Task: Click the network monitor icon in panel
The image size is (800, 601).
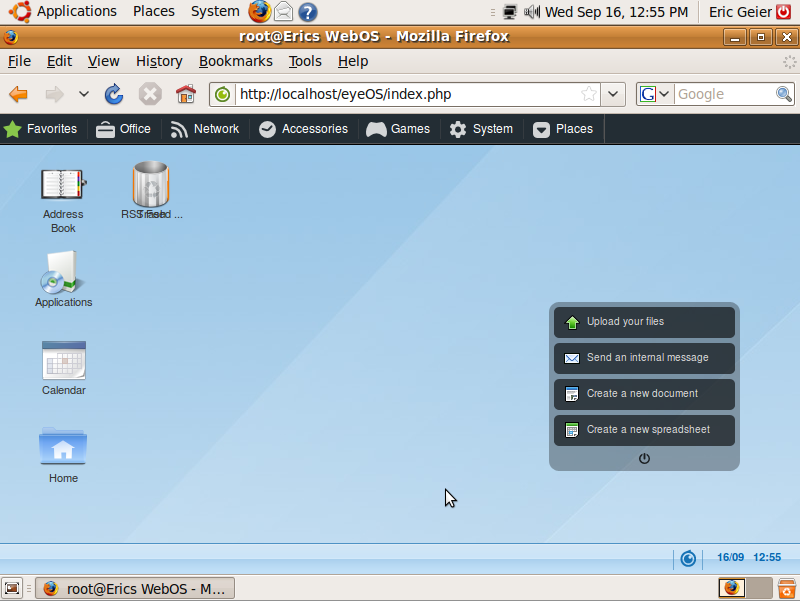Action: [x=509, y=11]
